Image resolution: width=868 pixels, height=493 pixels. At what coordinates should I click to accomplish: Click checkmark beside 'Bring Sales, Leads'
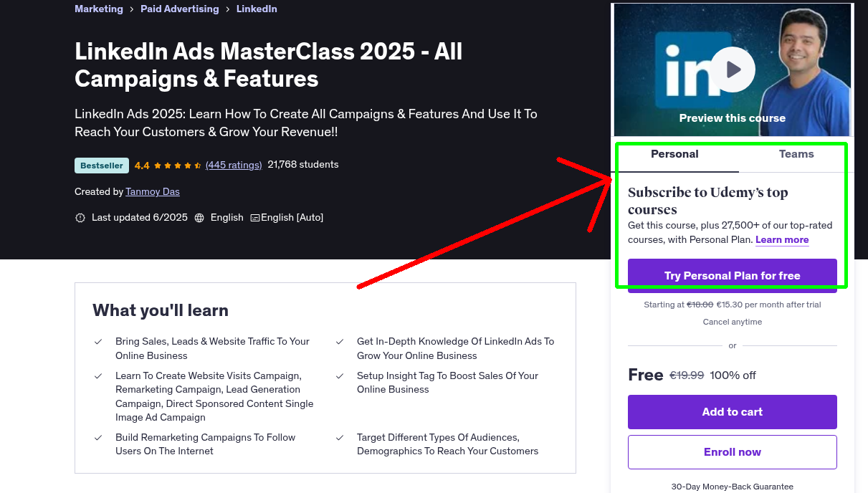(98, 342)
